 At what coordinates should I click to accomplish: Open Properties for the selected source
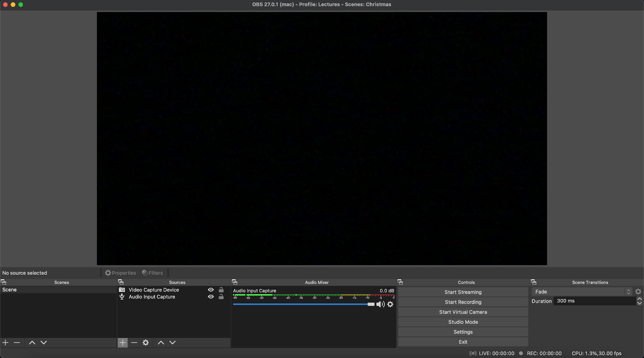[120, 273]
